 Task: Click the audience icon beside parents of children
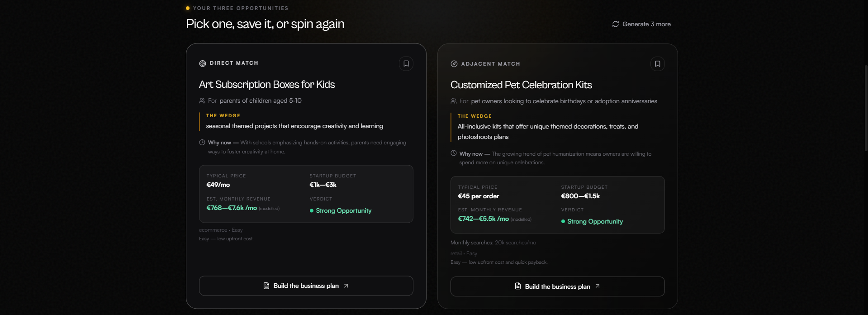pos(202,100)
